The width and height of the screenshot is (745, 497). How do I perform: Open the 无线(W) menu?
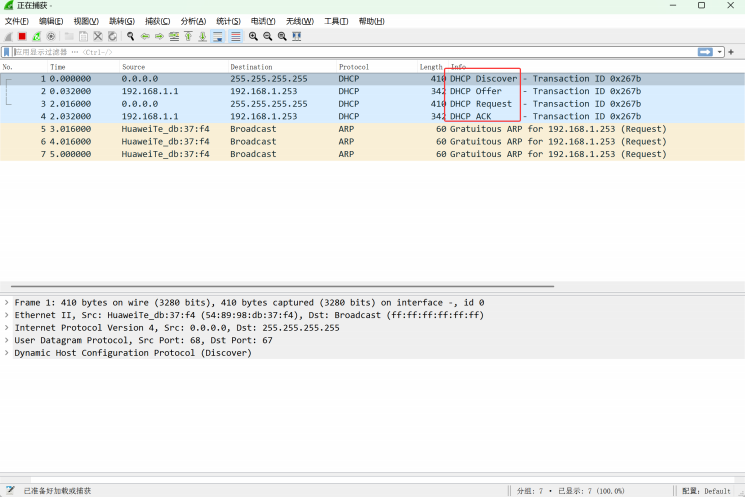(299, 21)
